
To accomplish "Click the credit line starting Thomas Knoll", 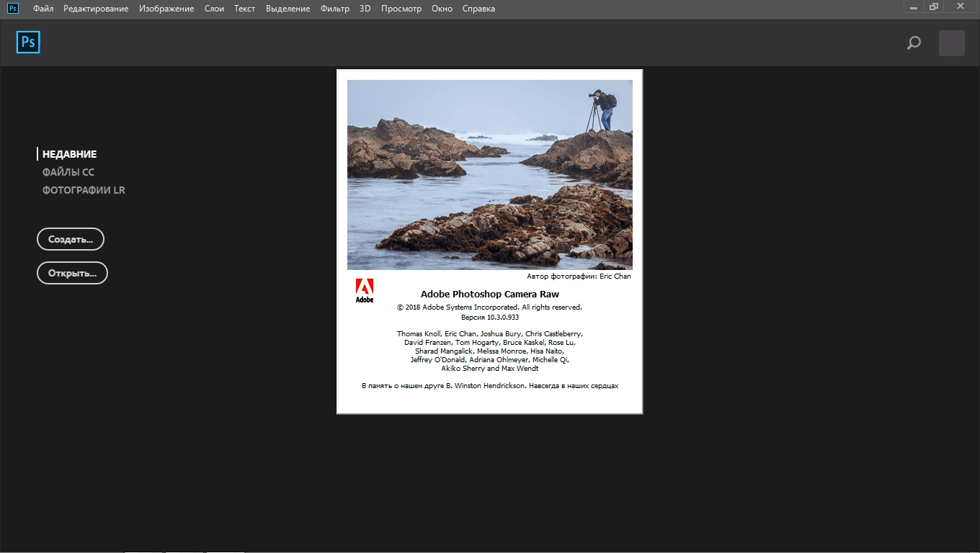I will pos(490,334).
